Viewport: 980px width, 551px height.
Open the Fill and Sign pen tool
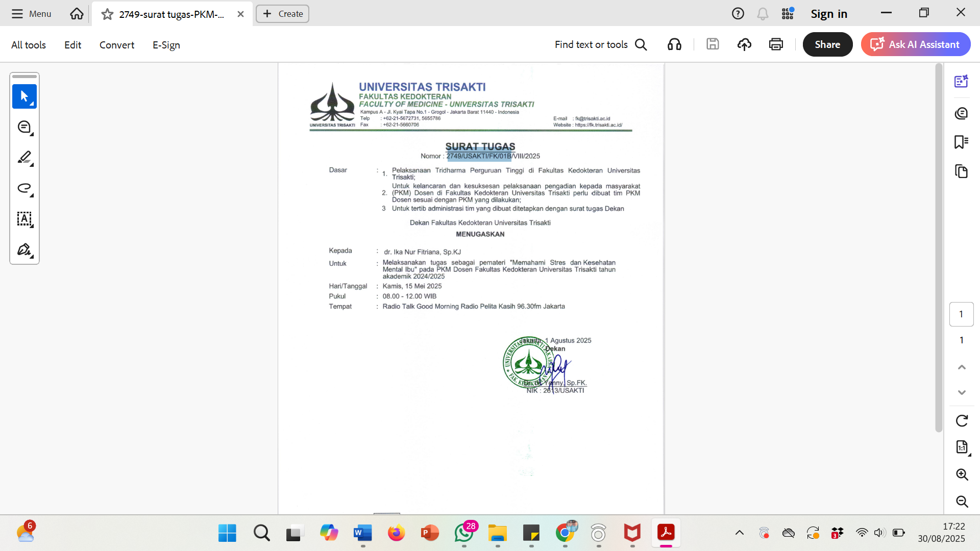click(x=24, y=249)
